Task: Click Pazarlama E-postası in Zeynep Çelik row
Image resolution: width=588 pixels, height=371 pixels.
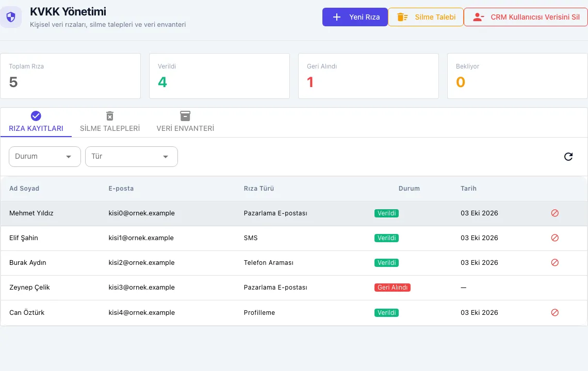Action: click(275, 288)
